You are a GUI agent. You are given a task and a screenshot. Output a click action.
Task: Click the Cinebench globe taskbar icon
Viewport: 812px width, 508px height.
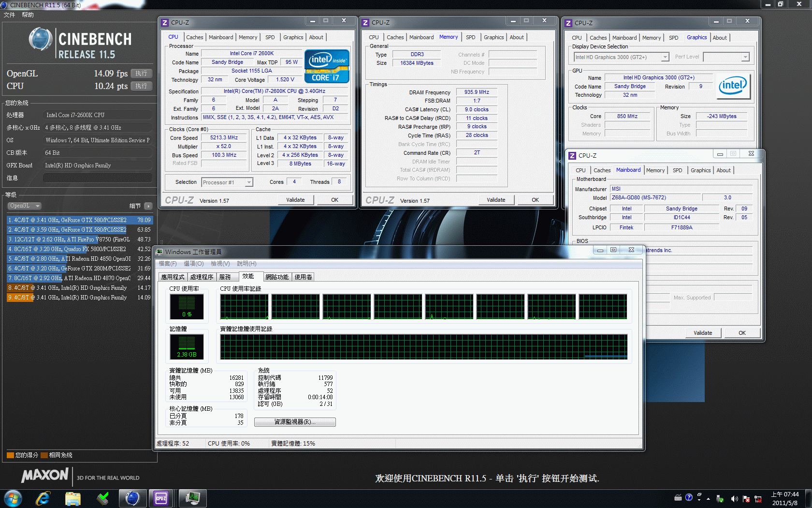coord(132,498)
